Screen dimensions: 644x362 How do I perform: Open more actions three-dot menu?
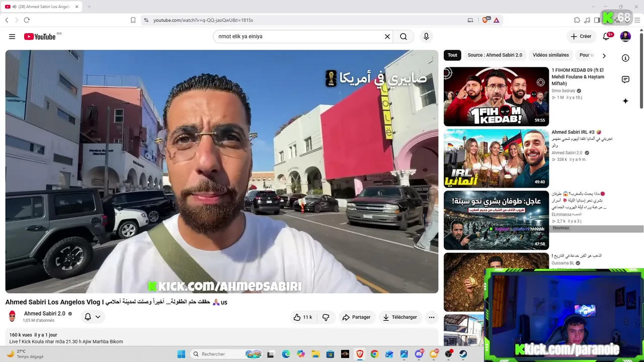point(431,317)
